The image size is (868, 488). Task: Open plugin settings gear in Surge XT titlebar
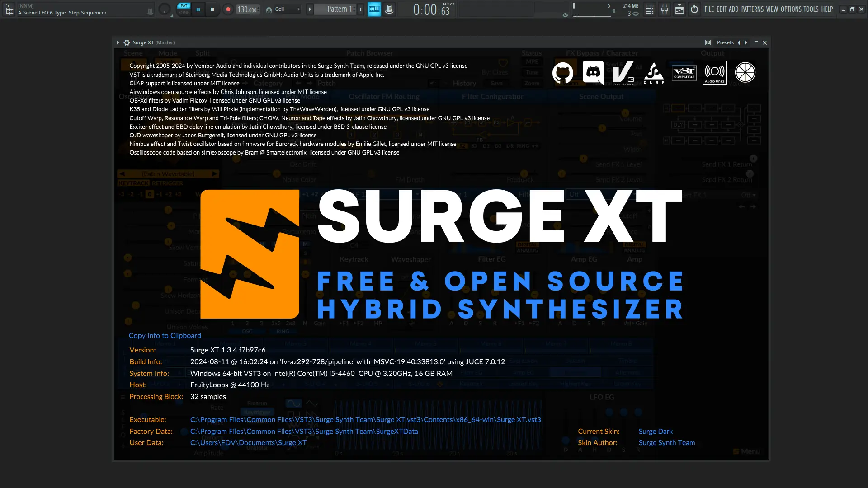[x=127, y=42]
